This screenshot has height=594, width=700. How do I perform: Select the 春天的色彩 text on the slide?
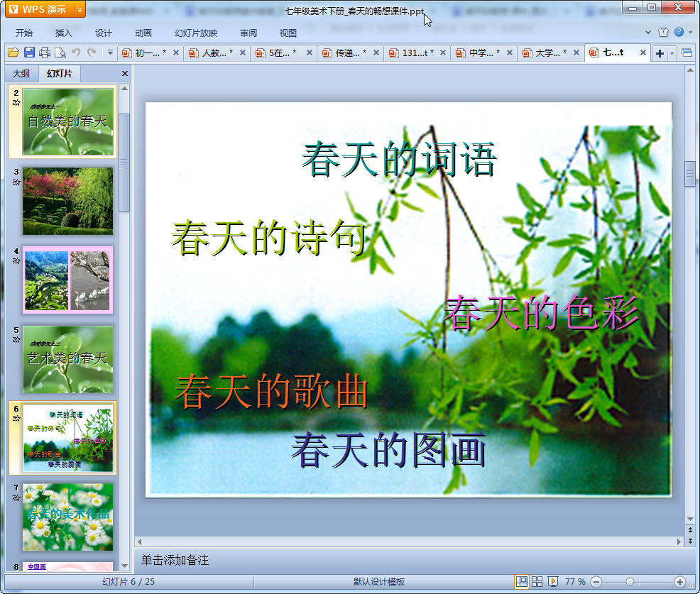pyautogui.click(x=541, y=313)
